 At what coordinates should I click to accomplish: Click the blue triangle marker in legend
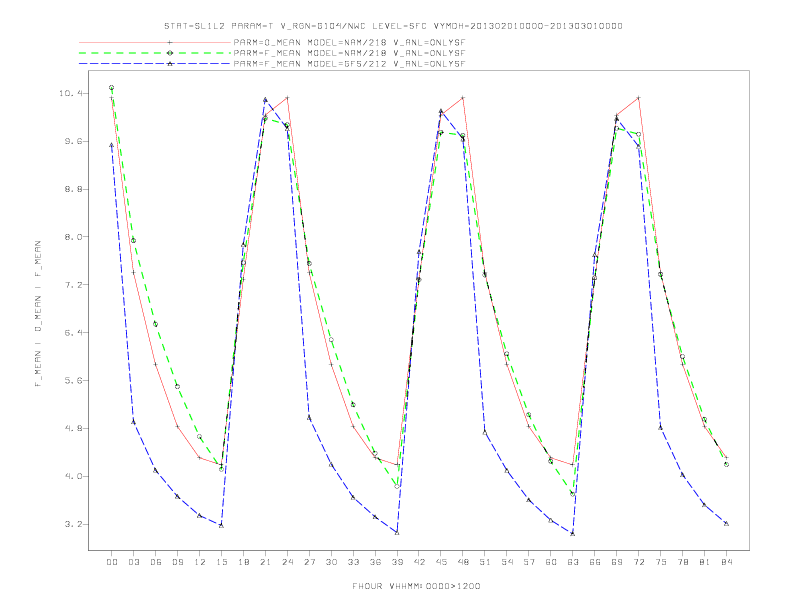(170, 64)
